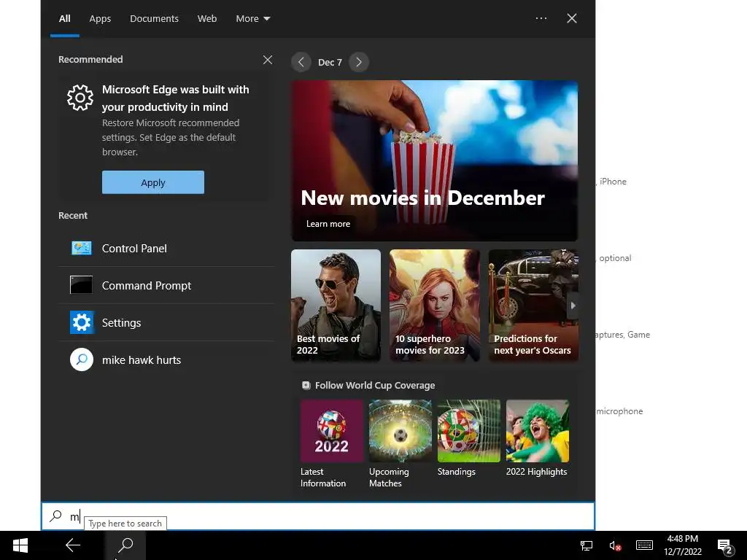Click the Windows Start button
747x560 pixels.
click(x=20, y=545)
